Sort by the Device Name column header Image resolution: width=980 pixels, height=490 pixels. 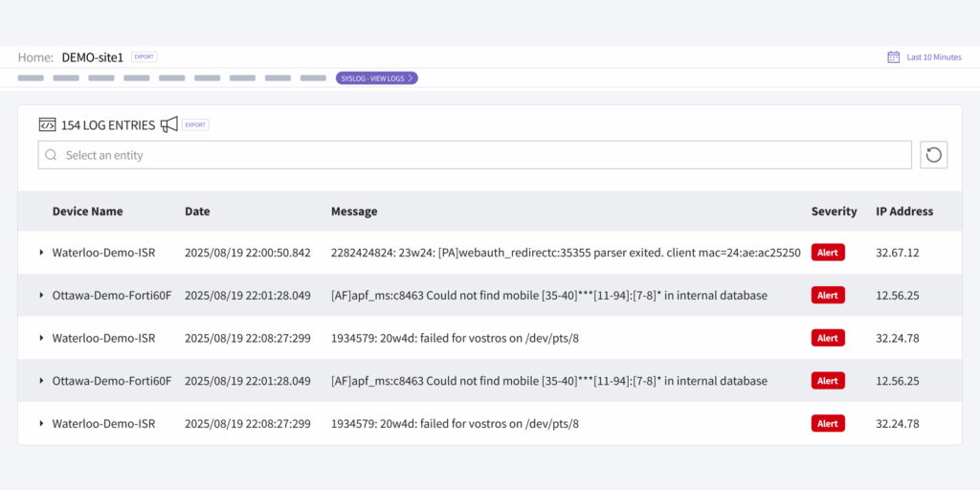click(87, 212)
